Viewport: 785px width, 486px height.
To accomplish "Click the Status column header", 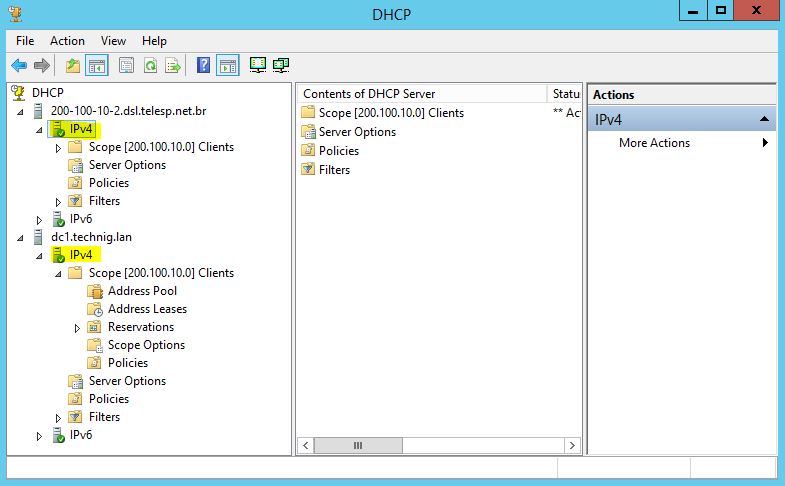I will pos(565,94).
